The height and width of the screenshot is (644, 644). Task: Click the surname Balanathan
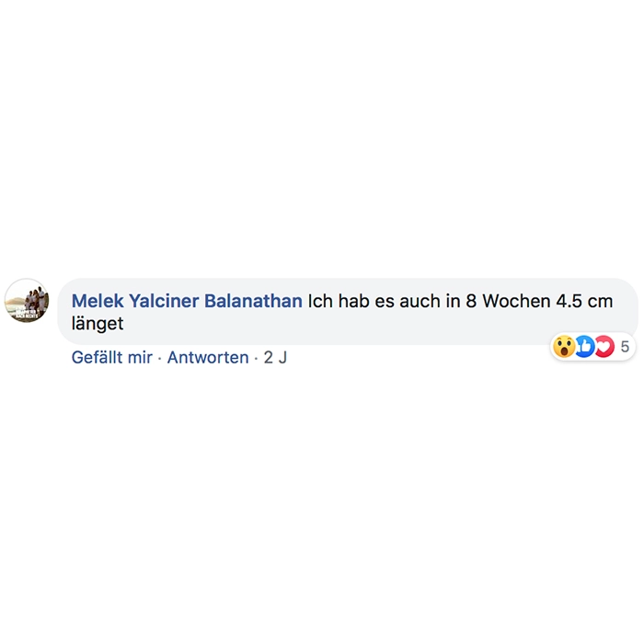[253, 301]
